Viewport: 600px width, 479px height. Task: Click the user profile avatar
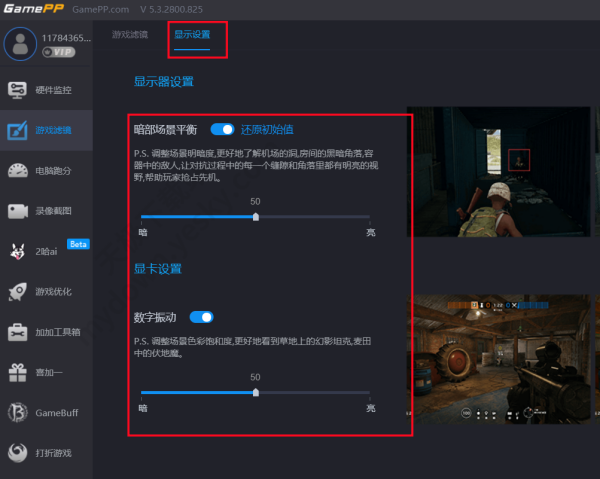coord(19,42)
